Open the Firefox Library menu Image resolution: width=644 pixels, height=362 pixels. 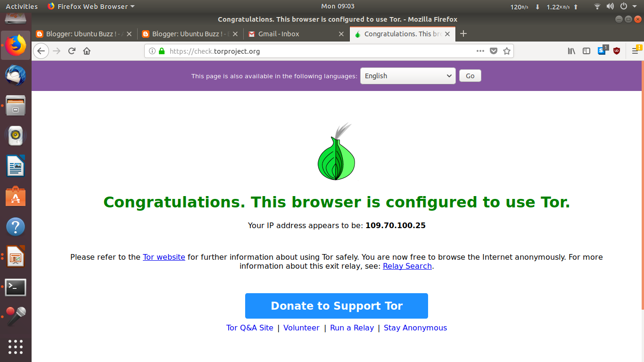(571, 51)
